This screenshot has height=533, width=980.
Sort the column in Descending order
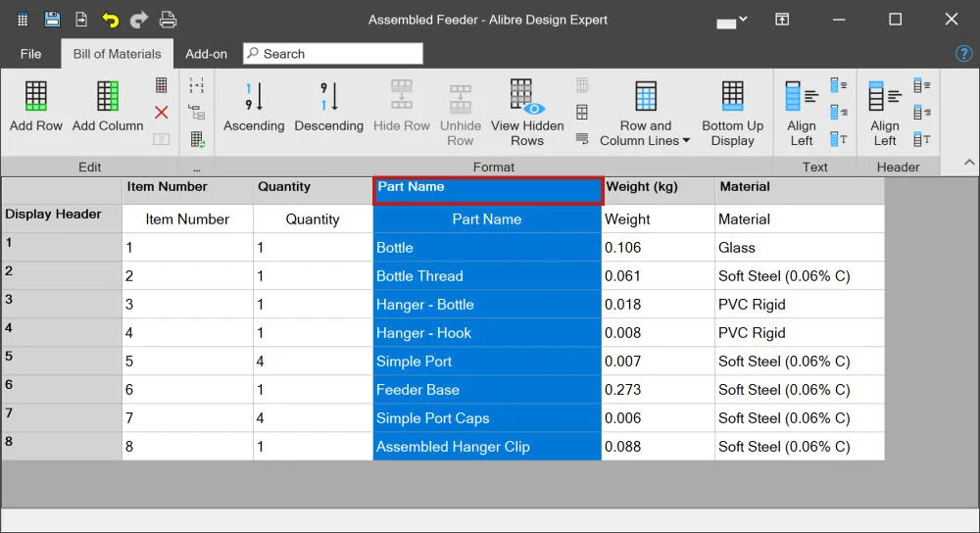pos(328,106)
